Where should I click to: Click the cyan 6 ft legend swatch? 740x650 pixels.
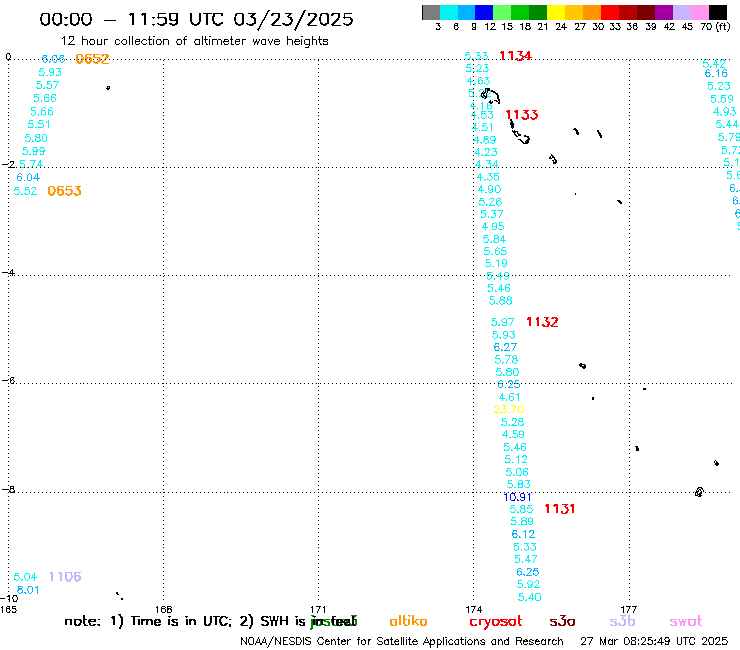(x=449, y=12)
